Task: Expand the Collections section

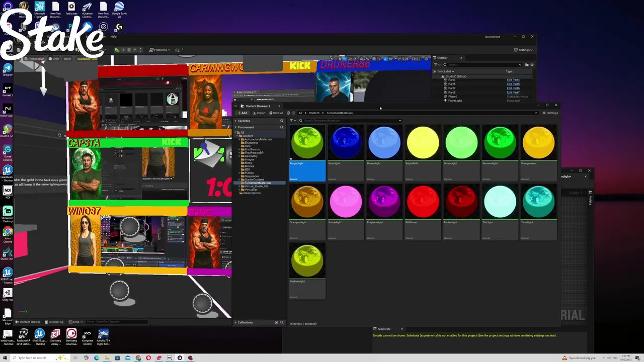Action: pyautogui.click(x=235, y=322)
